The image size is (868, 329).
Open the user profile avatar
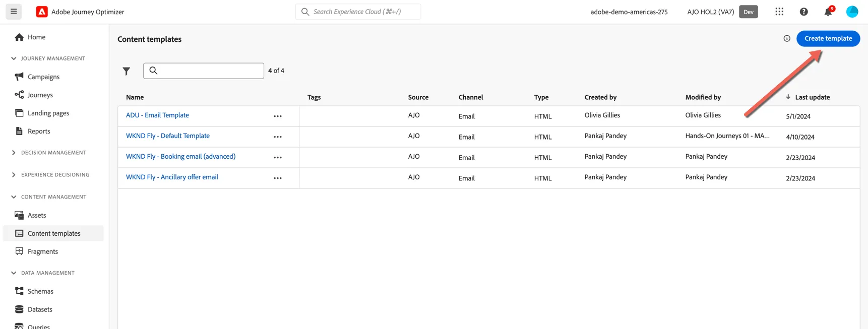click(852, 12)
